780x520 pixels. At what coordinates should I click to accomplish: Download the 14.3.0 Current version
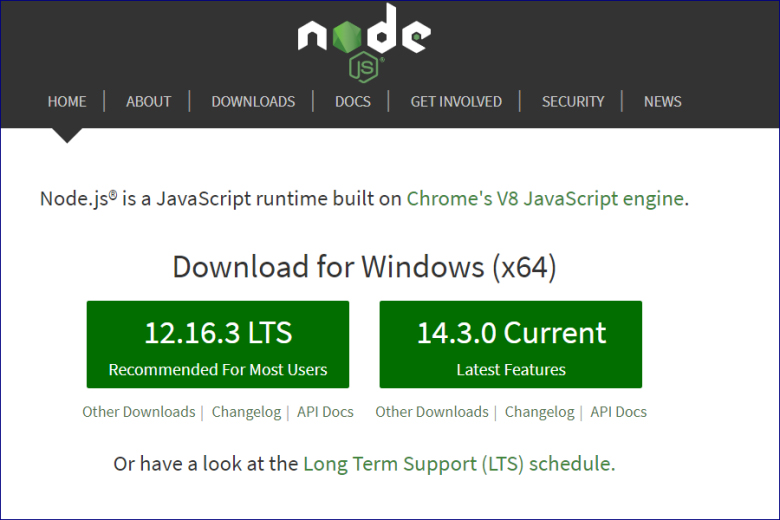click(511, 344)
